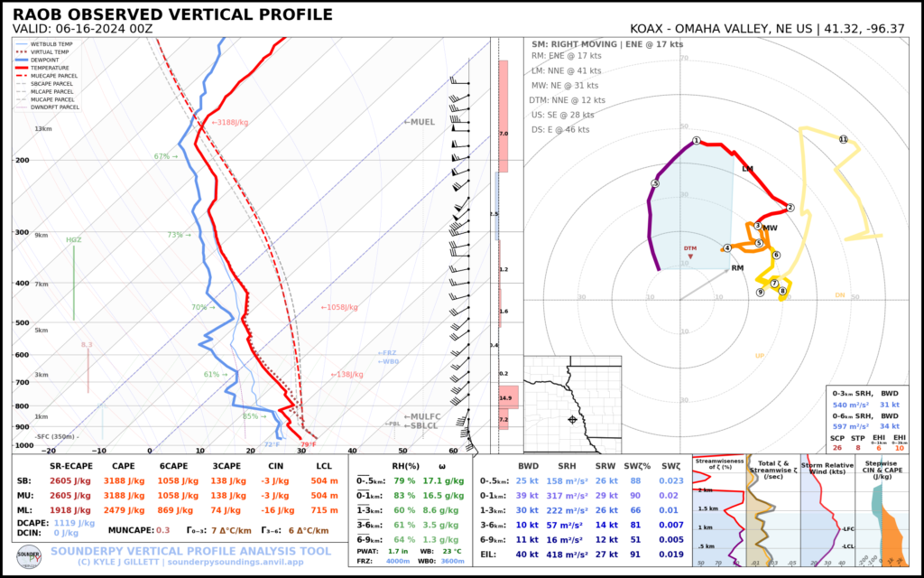This screenshot has height=578, width=924.
Task: Click hodograph height marker number 2
Action: (790, 208)
